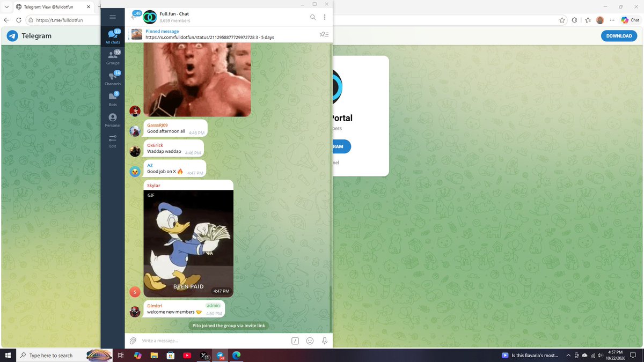Viewport: 644px width, 362px height.
Task: Click Edit folders in Telegram sidebar
Action: [113, 141]
